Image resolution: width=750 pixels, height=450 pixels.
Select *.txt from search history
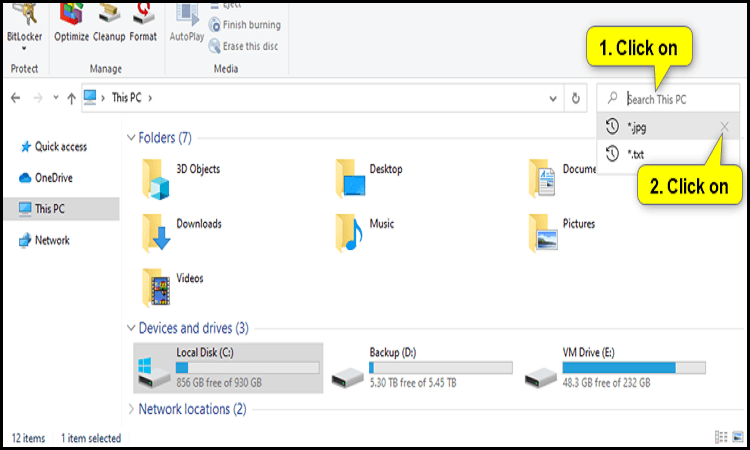(636, 154)
